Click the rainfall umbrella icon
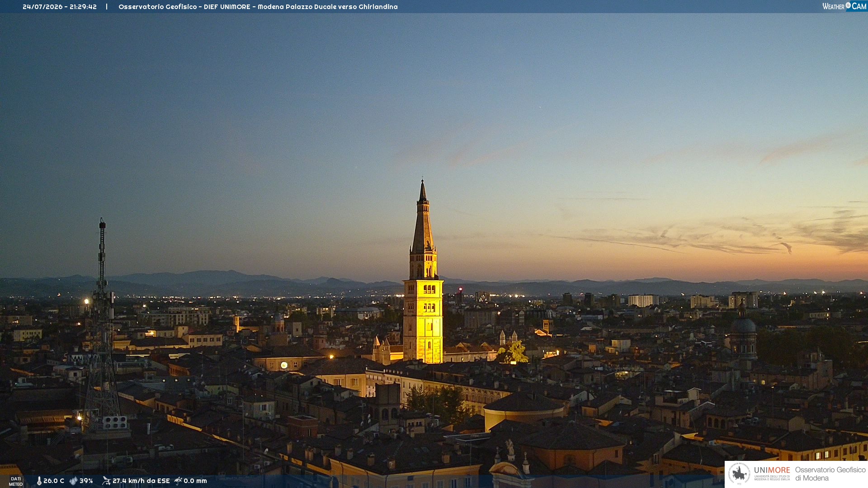The height and width of the screenshot is (488, 868). pyautogui.click(x=178, y=481)
